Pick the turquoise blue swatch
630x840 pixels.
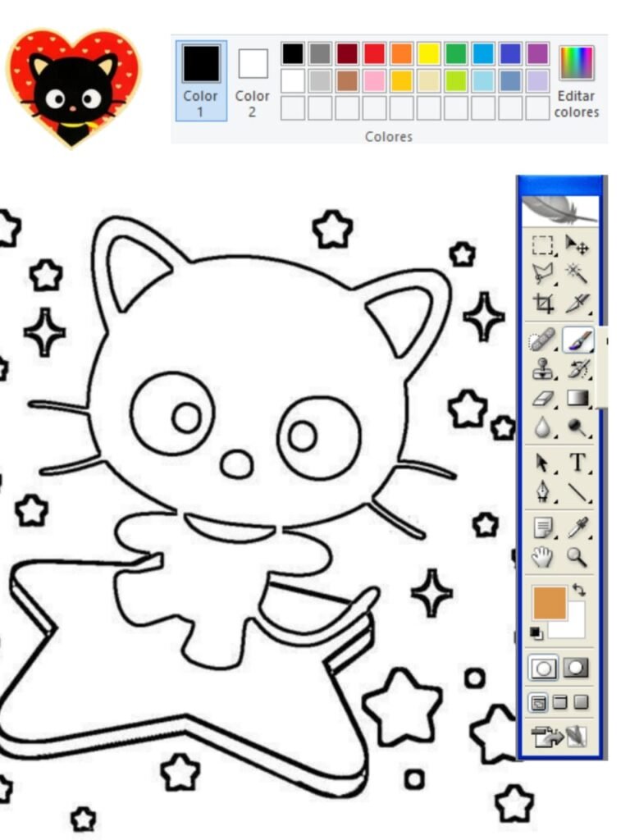pyautogui.click(x=483, y=53)
